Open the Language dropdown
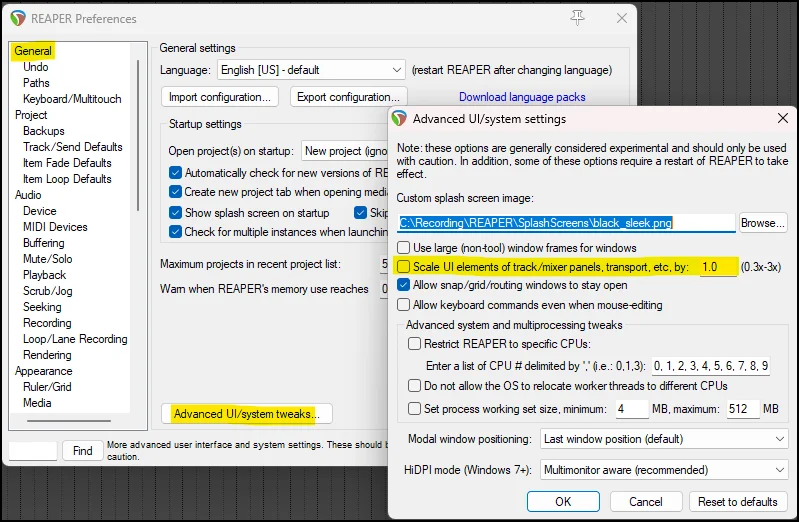The height and width of the screenshot is (522, 799). pyautogui.click(x=311, y=70)
